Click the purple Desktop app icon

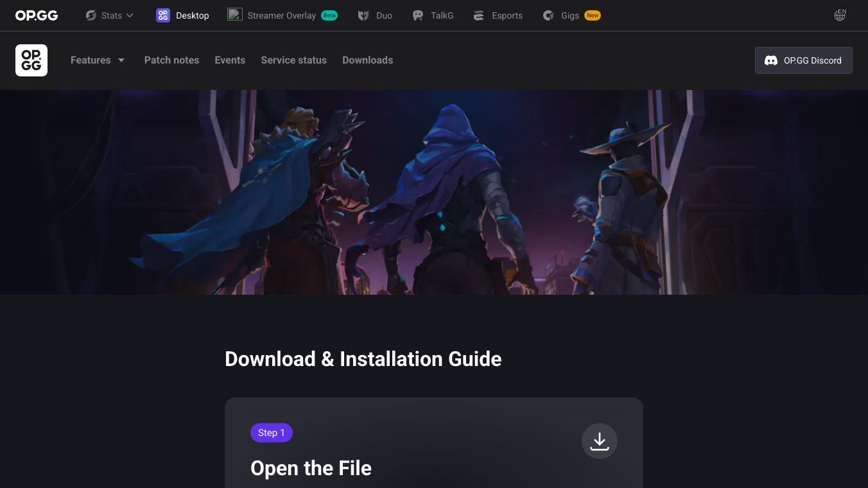coord(163,15)
